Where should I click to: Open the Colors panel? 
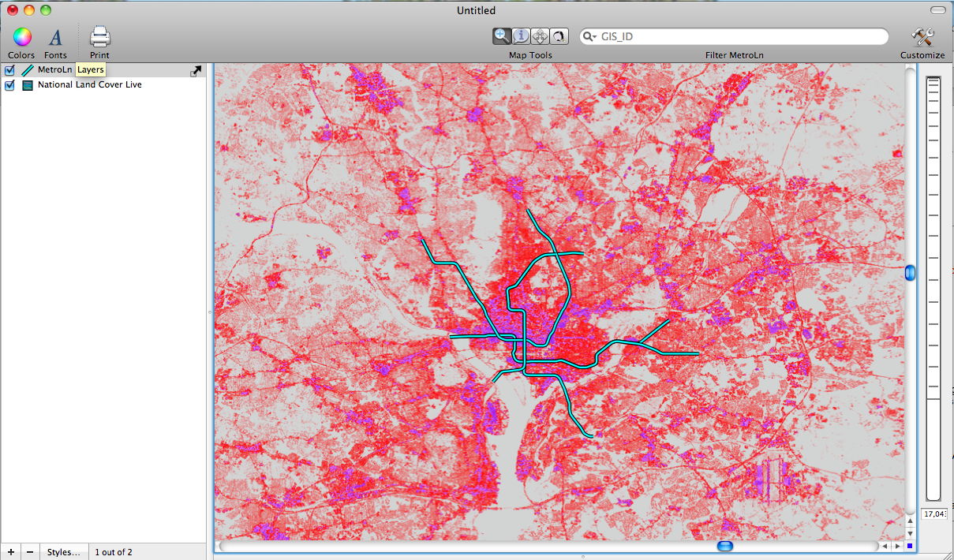click(21, 37)
